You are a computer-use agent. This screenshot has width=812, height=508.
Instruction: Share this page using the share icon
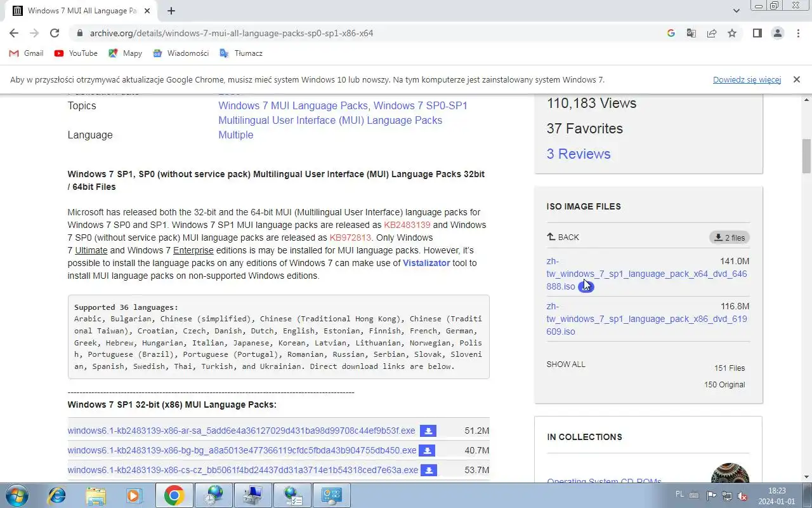pyautogui.click(x=712, y=33)
